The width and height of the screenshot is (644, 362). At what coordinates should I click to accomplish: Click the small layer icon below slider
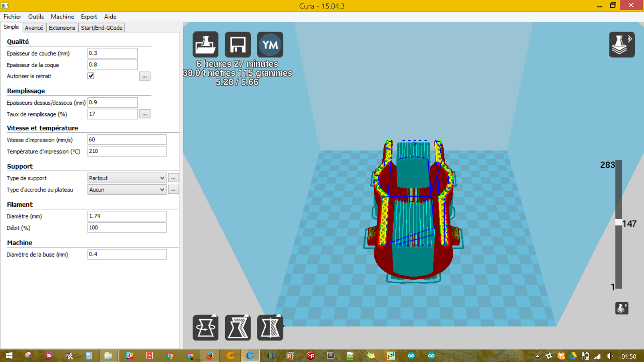coord(621,308)
